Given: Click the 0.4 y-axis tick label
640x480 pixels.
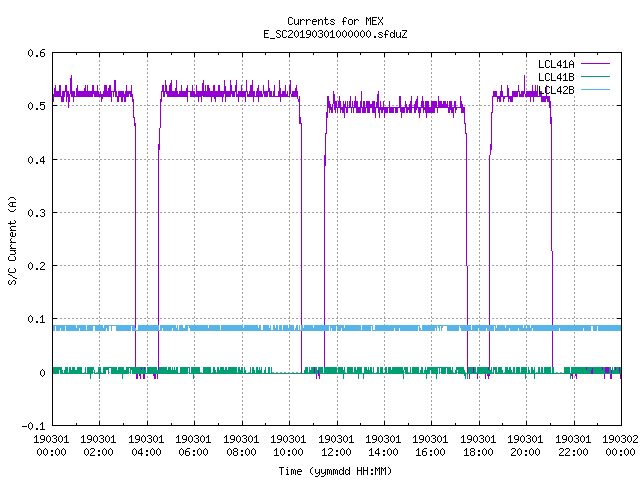Looking at the screenshot, I should click(36, 160).
